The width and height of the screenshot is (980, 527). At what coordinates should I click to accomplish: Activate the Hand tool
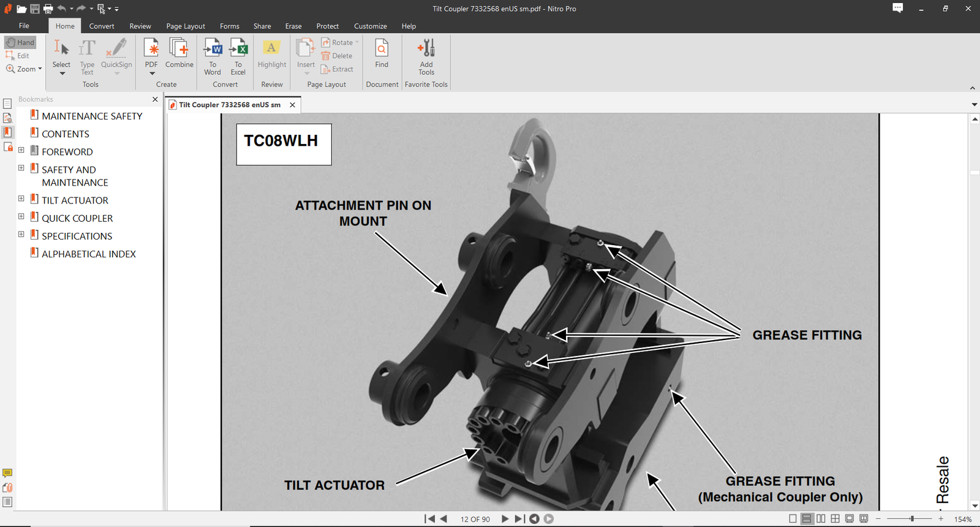click(20, 42)
